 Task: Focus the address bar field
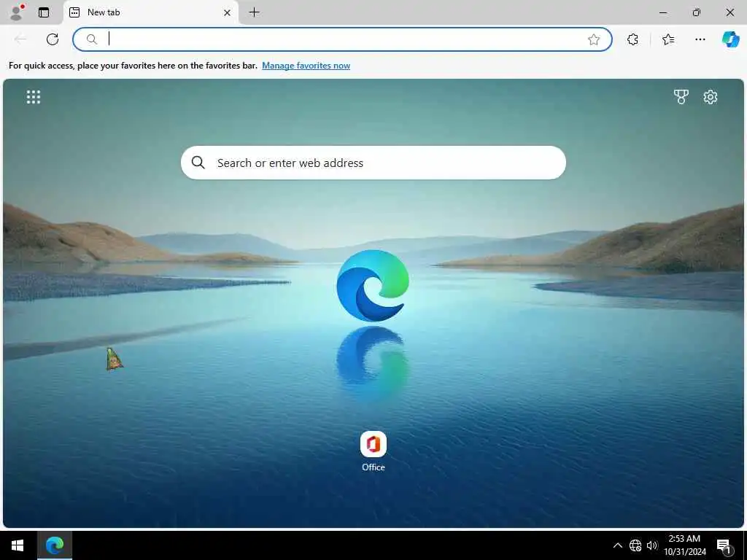tap(342, 39)
